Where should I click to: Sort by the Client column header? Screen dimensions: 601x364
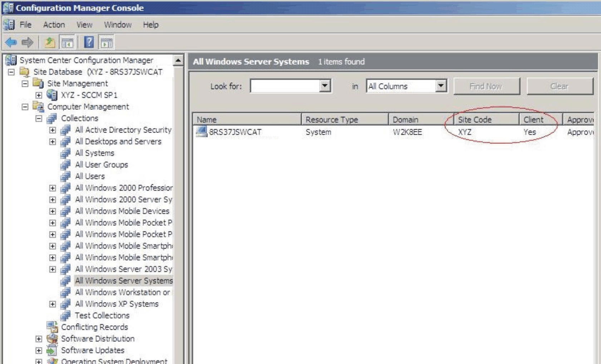click(x=541, y=119)
